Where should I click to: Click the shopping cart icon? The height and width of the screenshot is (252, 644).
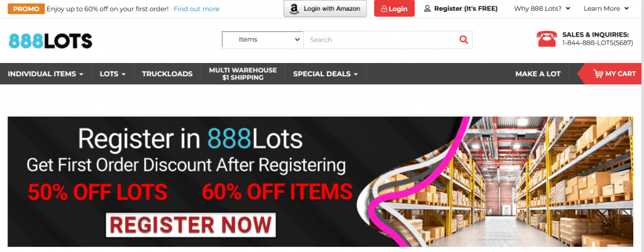pos(598,74)
